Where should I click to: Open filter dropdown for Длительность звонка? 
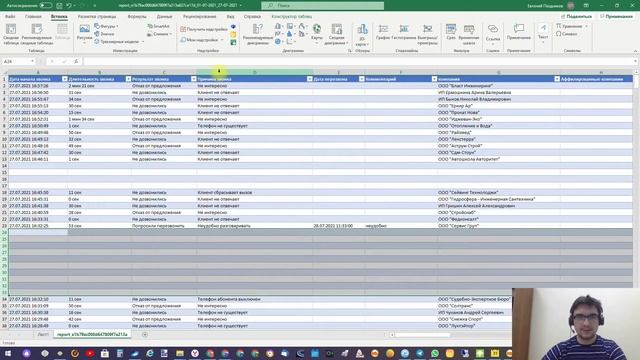pos(128,79)
